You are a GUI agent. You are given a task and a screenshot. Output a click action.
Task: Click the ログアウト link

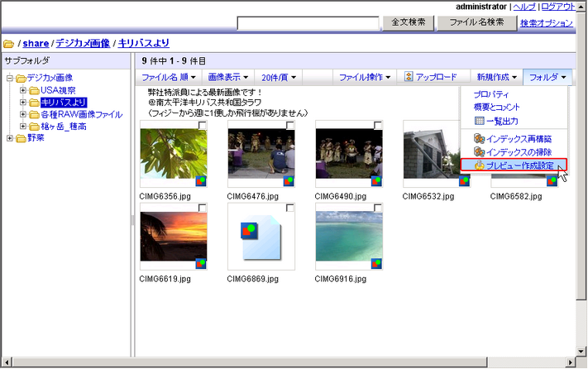click(558, 7)
